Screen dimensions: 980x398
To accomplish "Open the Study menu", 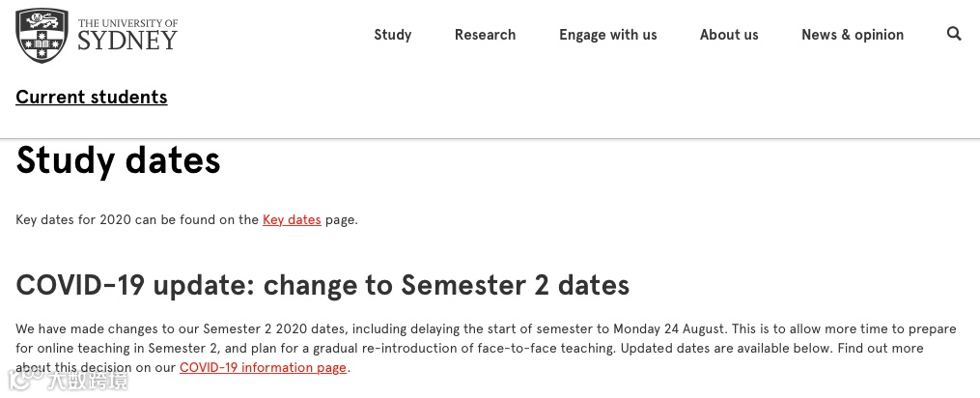I will (x=393, y=35).
